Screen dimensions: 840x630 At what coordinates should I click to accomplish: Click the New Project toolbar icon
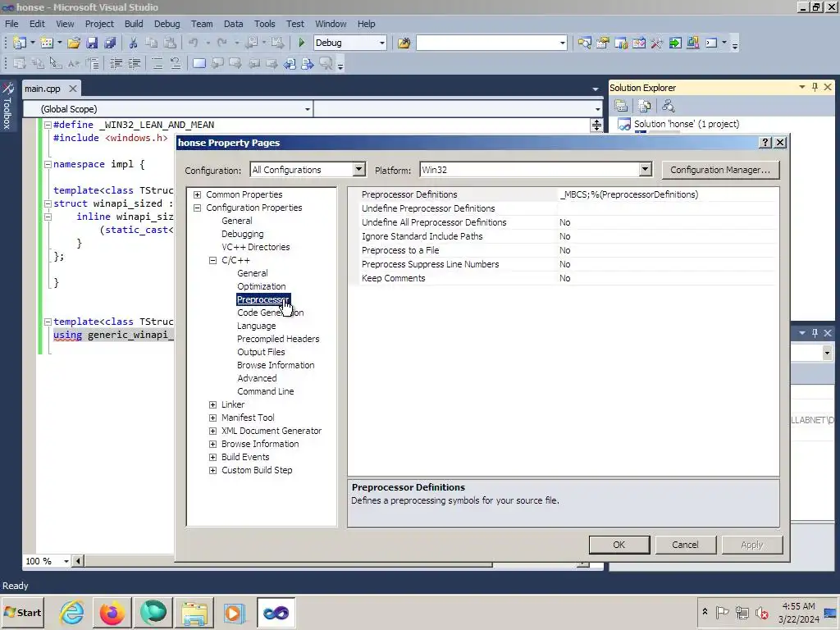click(20, 43)
